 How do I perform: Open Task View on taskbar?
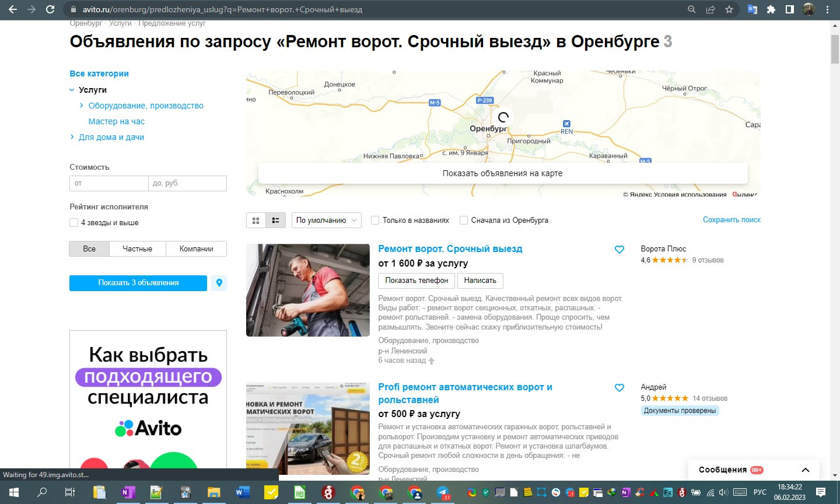coord(69,492)
